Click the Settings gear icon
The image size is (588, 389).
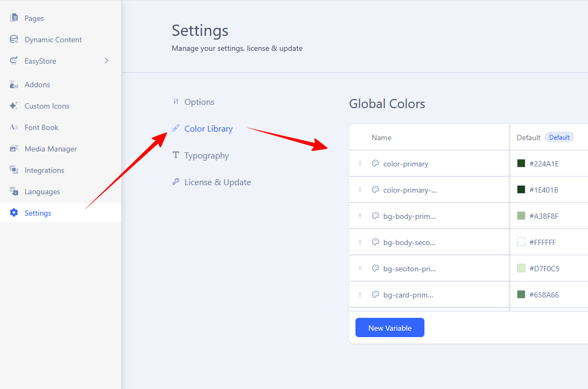(x=14, y=213)
